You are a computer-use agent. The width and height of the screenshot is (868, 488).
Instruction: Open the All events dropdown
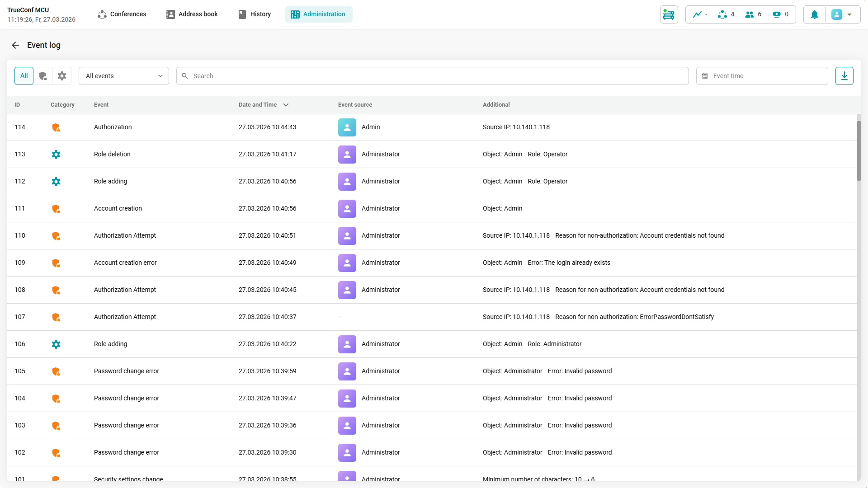[x=124, y=76]
